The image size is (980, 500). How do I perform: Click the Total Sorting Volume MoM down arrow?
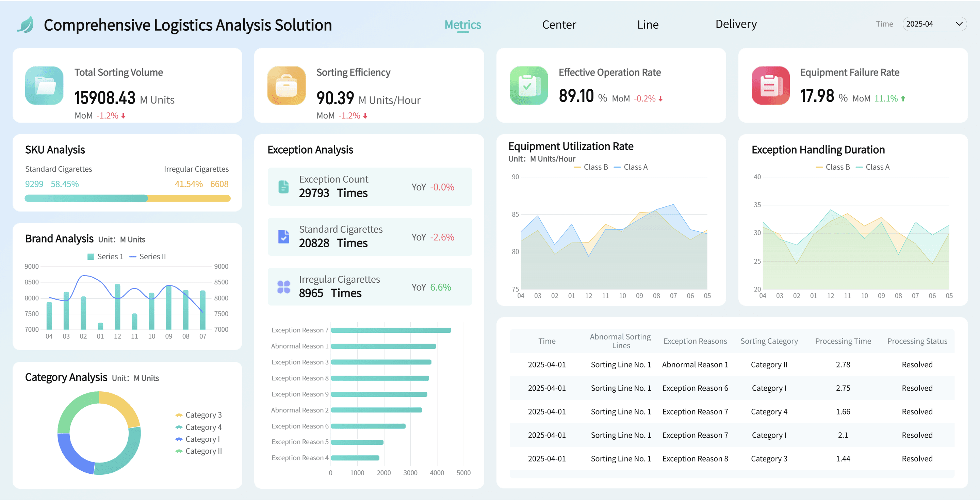(x=123, y=116)
